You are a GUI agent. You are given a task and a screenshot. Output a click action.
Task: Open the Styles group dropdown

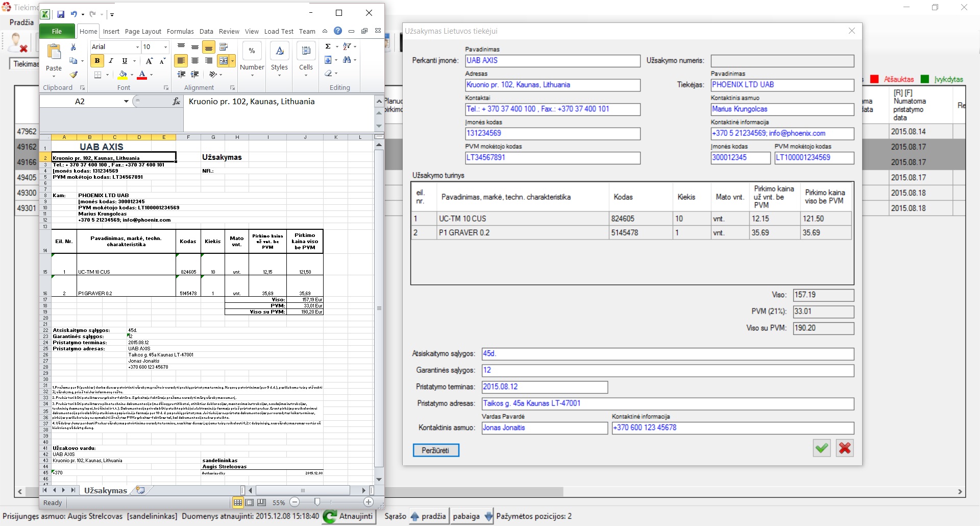[279, 76]
